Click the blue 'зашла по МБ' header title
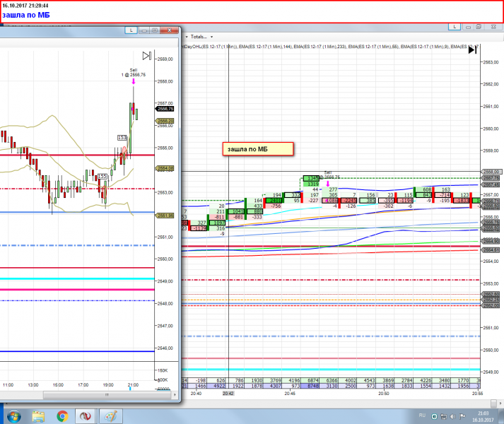Screen dimensions: 504x424 click(x=25, y=14)
